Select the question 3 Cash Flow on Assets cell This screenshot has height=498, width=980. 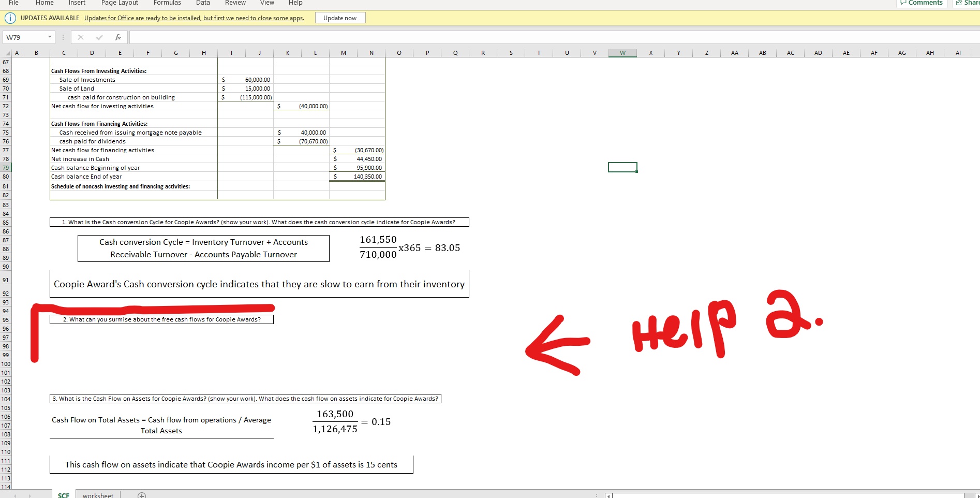245,399
